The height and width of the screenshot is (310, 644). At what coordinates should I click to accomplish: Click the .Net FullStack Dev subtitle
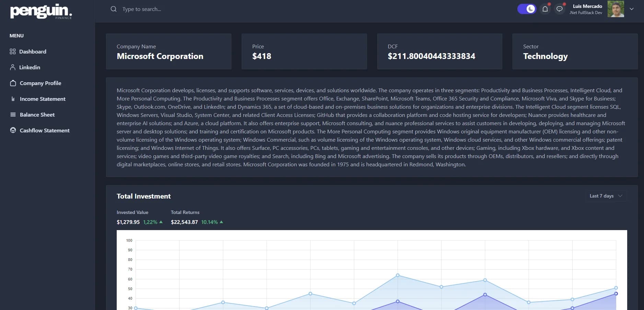[x=586, y=13]
